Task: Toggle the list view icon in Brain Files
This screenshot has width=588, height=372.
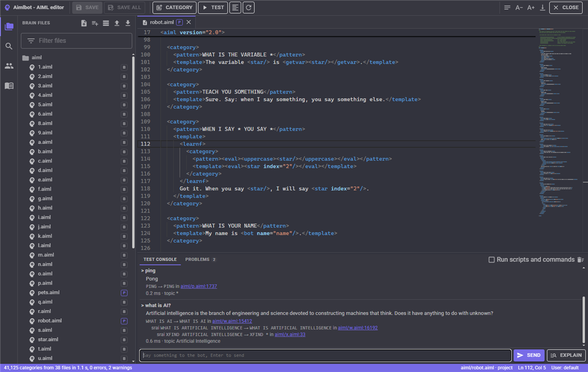Action: tap(106, 23)
